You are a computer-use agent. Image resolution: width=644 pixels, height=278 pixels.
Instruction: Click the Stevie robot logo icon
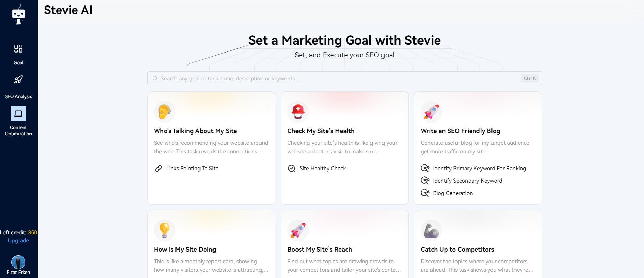19,14
